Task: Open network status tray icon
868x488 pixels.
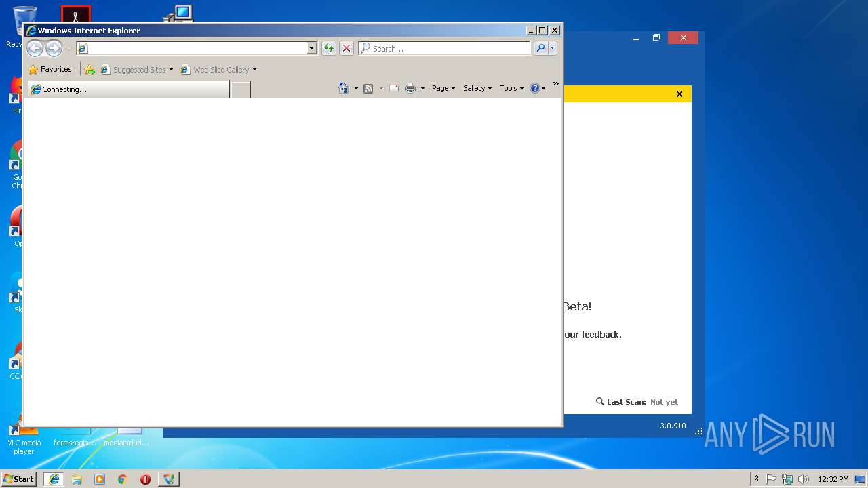Action: [x=787, y=479]
